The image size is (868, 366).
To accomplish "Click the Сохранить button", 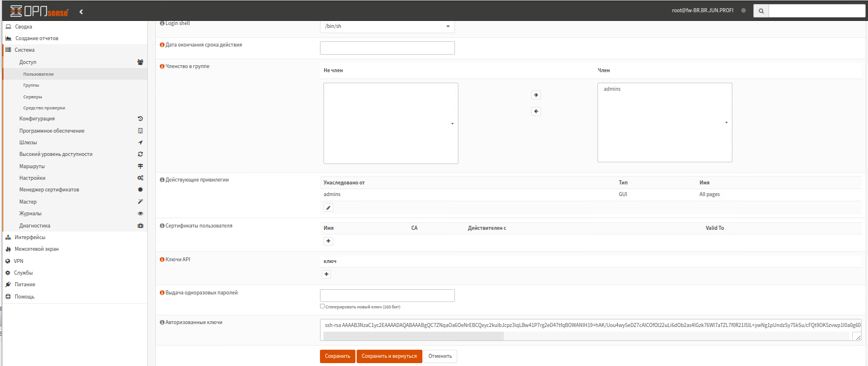I will pyautogui.click(x=337, y=356).
